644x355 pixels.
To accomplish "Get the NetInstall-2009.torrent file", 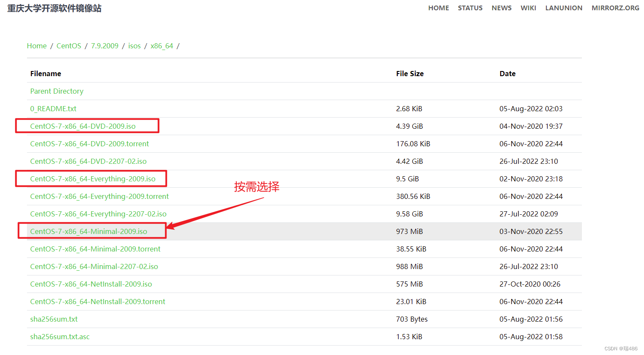I will (98, 302).
